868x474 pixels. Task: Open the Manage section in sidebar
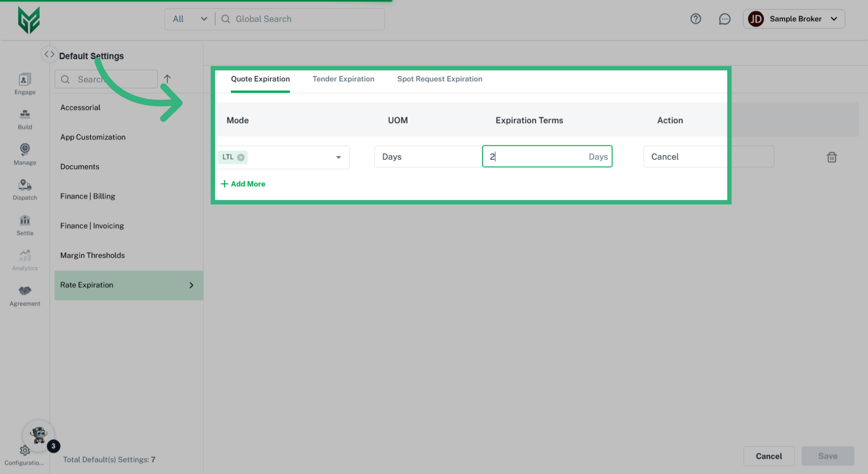point(24,154)
